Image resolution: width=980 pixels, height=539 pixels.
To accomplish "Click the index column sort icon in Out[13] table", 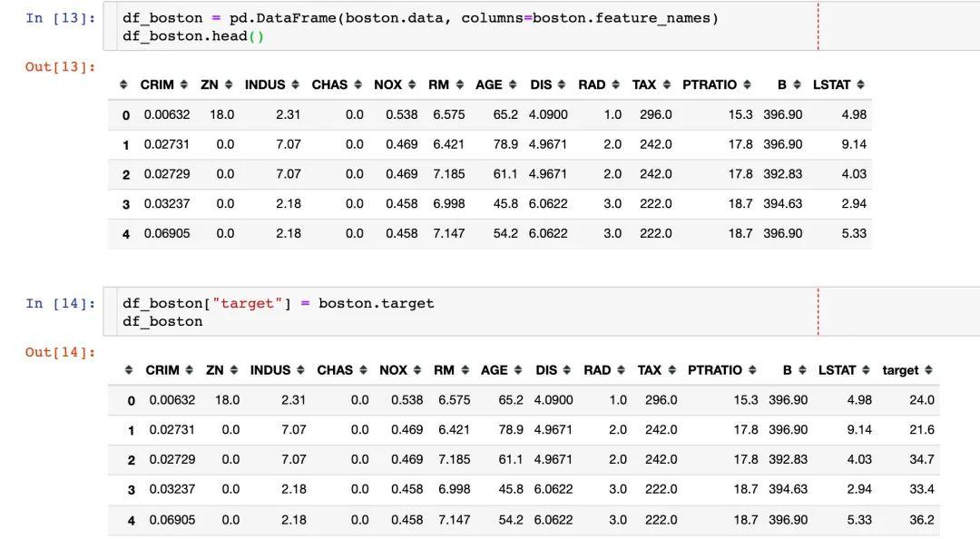I will tap(124, 84).
